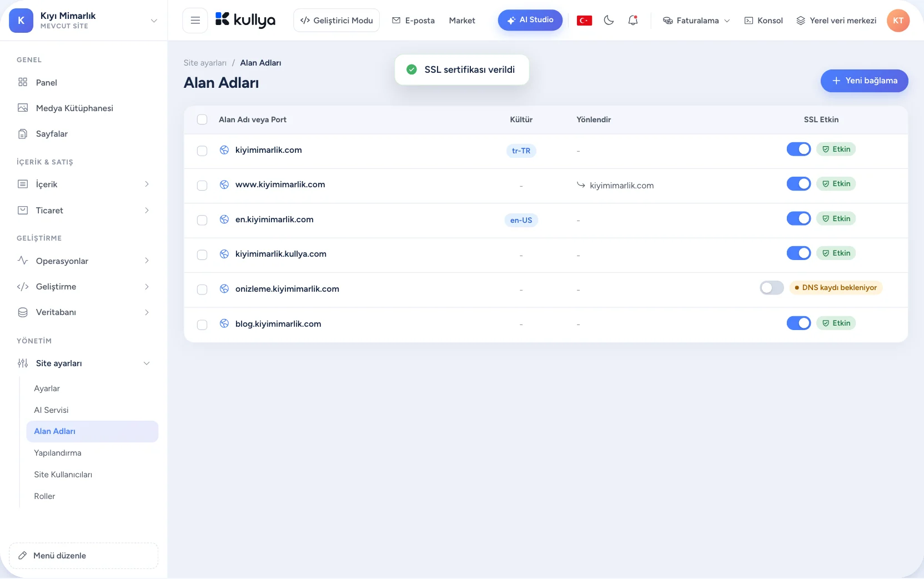Open Yapılandırma in the sidebar
Viewport: 924px width, 579px height.
pos(58,453)
